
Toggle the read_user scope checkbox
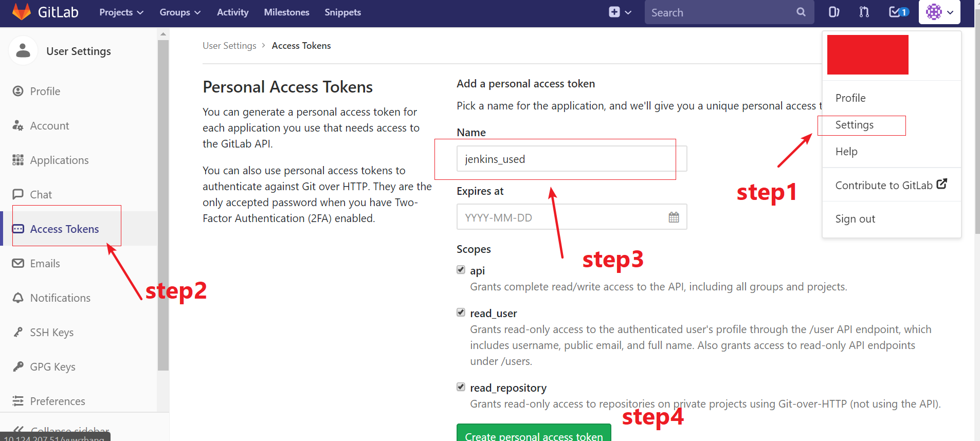(461, 313)
